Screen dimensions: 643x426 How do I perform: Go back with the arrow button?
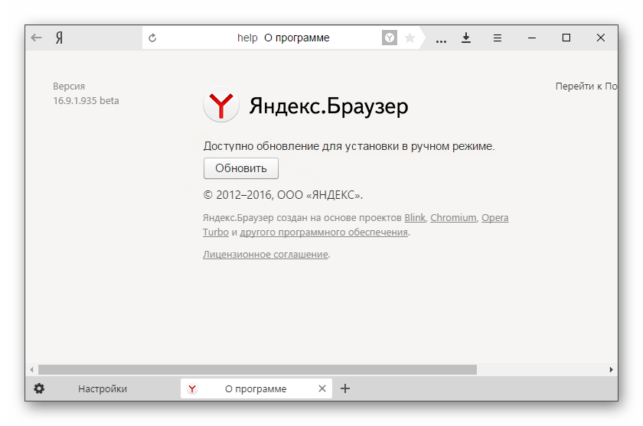pos(36,38)
